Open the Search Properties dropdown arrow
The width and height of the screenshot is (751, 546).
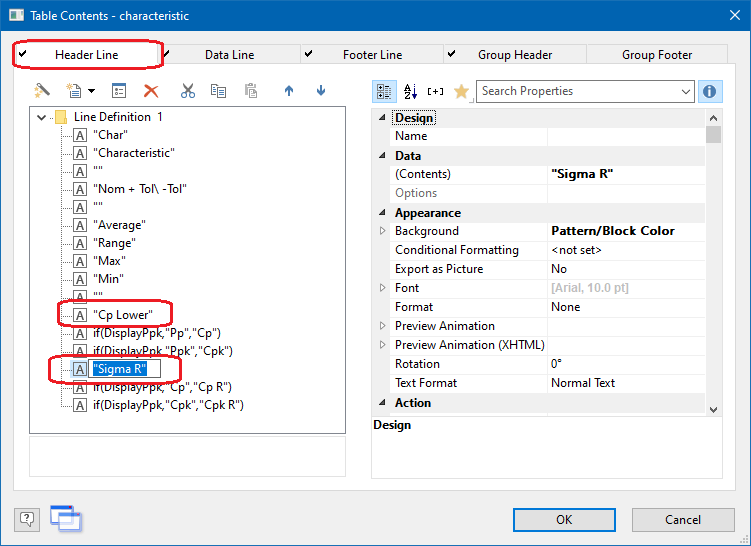click(686, 91)
